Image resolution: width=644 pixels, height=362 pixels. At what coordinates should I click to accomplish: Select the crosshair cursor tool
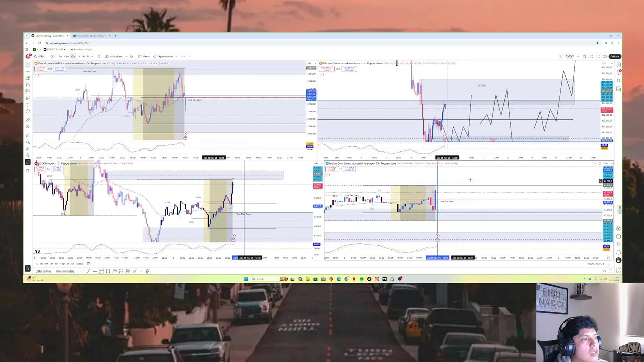pyautogui.click(x=28, y=65)
